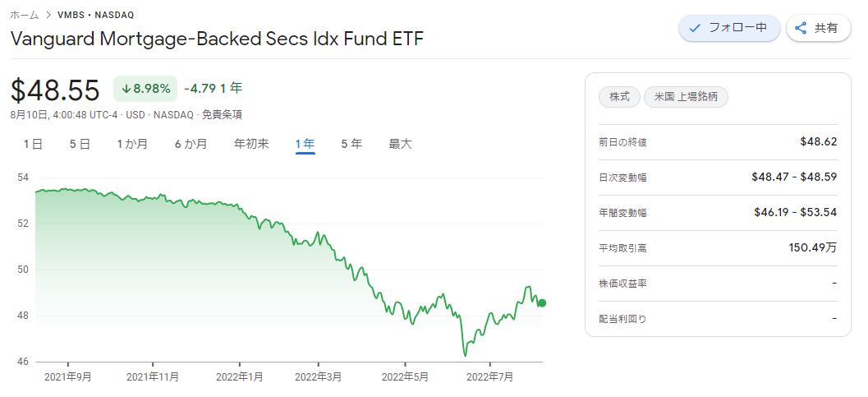Viewport: 868px width, 397px height.
Task: Click the checkmark icon in フォロー中 button
Action: [695, 28]
